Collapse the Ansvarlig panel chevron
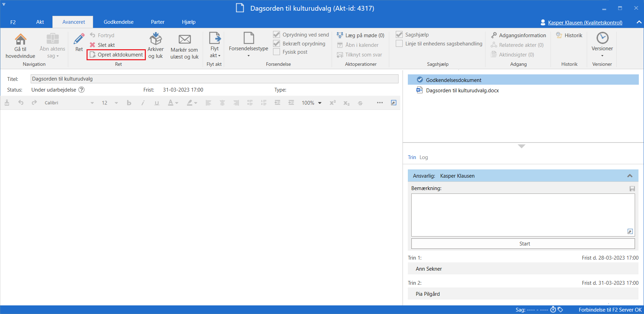 [630, 176]
